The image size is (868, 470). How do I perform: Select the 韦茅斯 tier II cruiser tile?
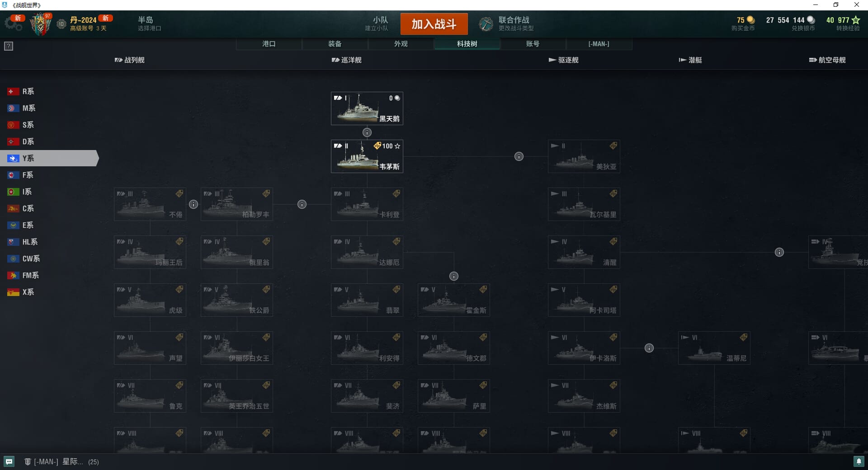(367, 156)
